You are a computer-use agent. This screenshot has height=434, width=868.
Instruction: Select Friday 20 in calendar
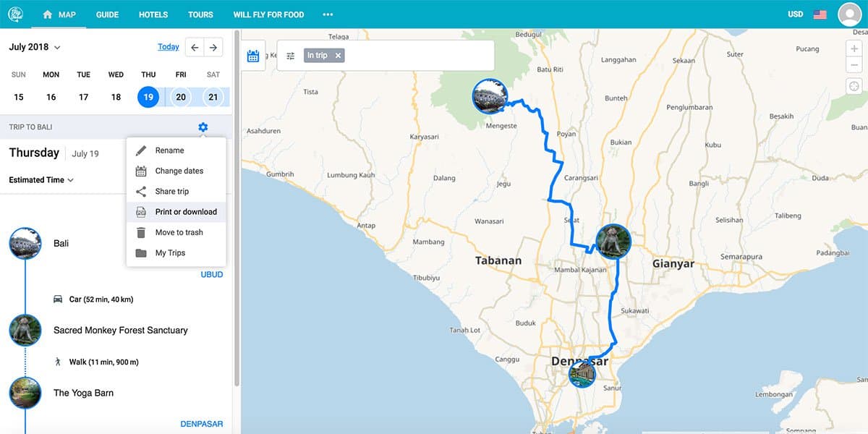click(181, 97)
